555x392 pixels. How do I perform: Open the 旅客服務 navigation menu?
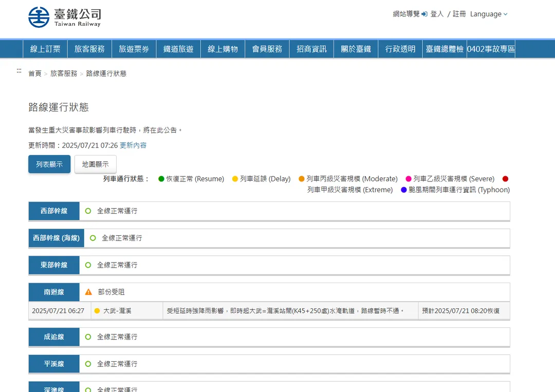pyautogui.click(x=89, y=49)
